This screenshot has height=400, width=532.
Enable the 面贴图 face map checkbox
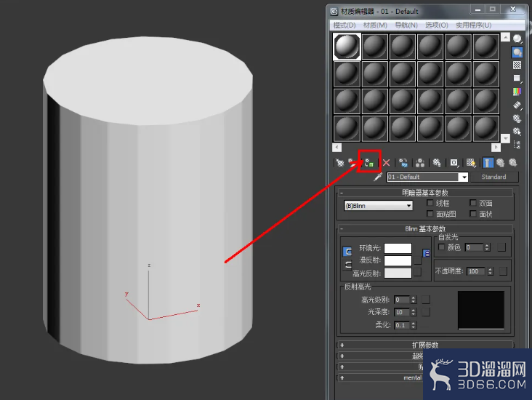pyautogui.click(x=430, y=214)
